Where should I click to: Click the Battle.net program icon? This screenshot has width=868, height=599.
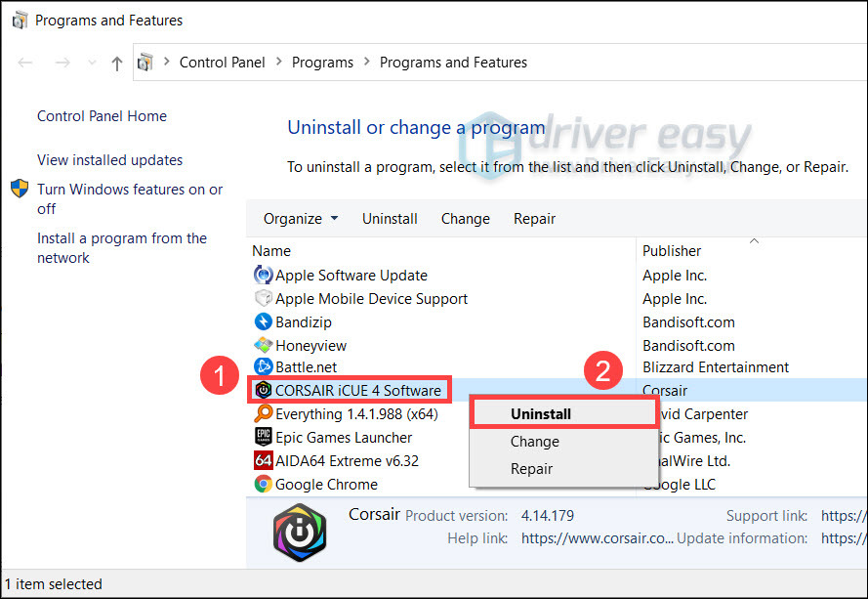pyautogui.click(x=263, y=367)
